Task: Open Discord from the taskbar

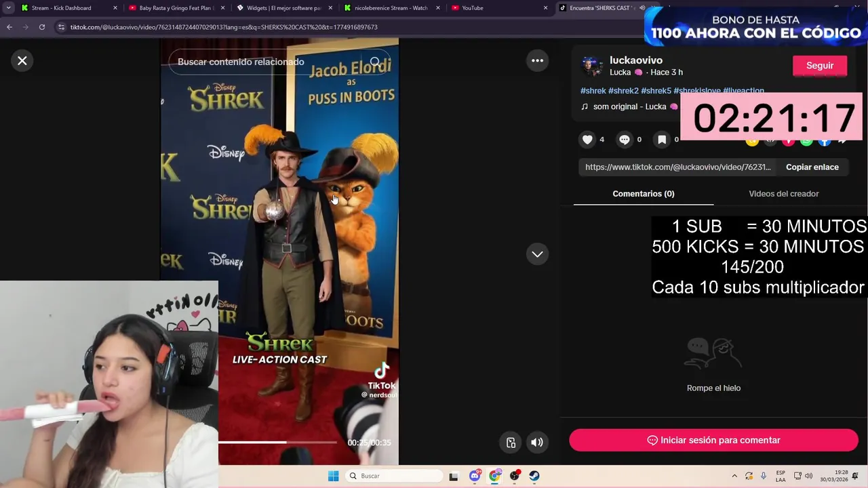Action: coord(475,476)
